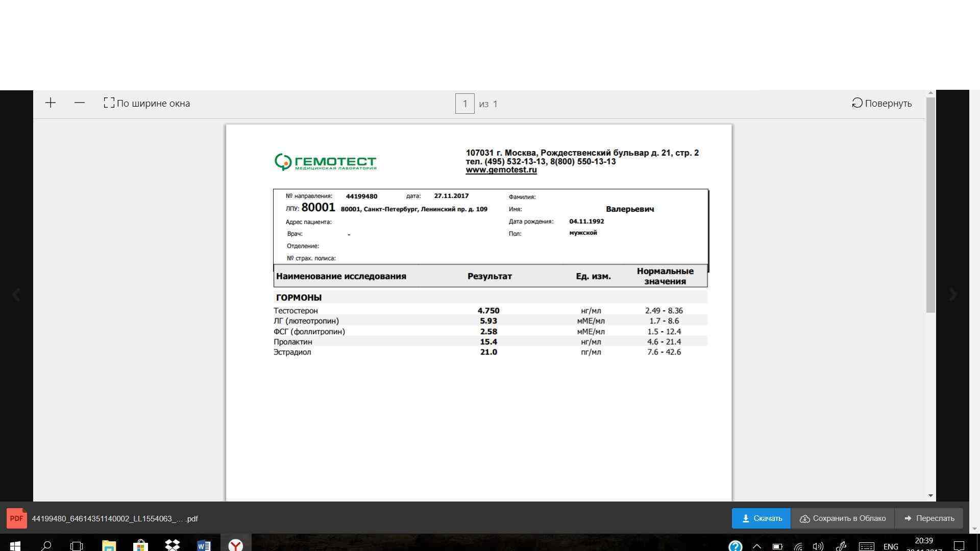Click the page number input field
The image size is (980, 551).
(464, 104)
